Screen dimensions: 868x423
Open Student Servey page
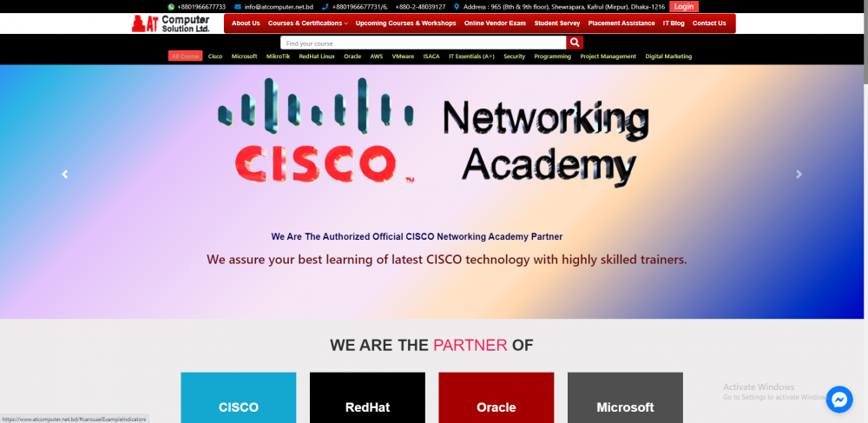click(x=557, y=23)
